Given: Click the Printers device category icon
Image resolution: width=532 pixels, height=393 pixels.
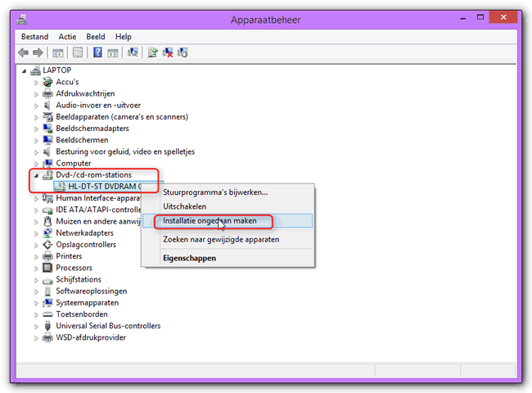Looking at the screenshot, I should pyautogui.click(x=47, y=256).
